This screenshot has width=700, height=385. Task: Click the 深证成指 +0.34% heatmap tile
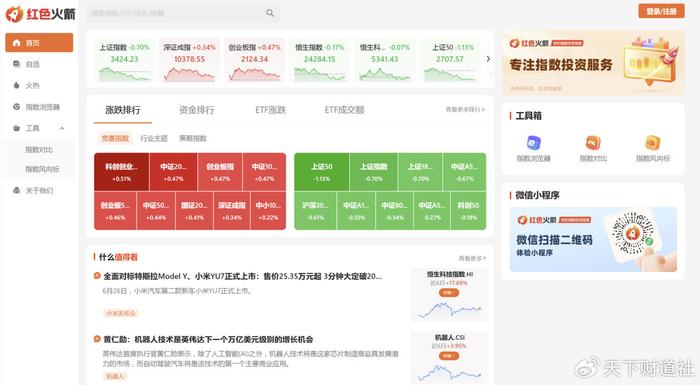click(x=232, y=211)
